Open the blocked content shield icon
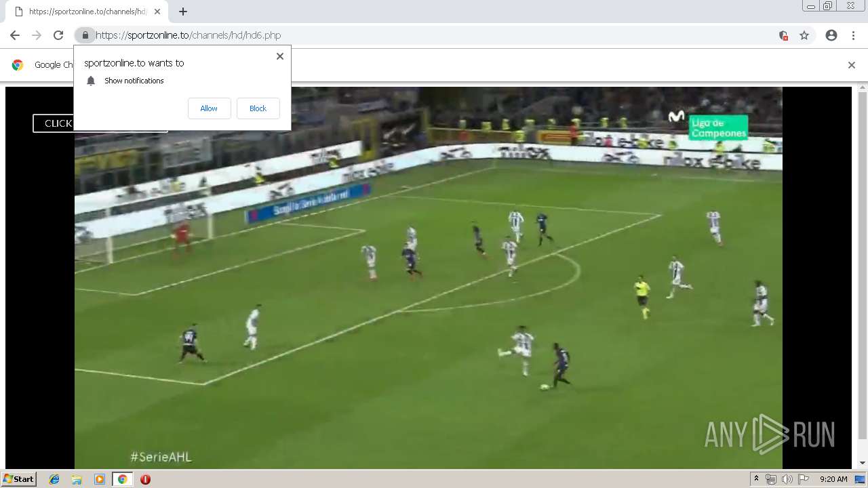This screenshot has width=868, height=488. tap(783, 35)
